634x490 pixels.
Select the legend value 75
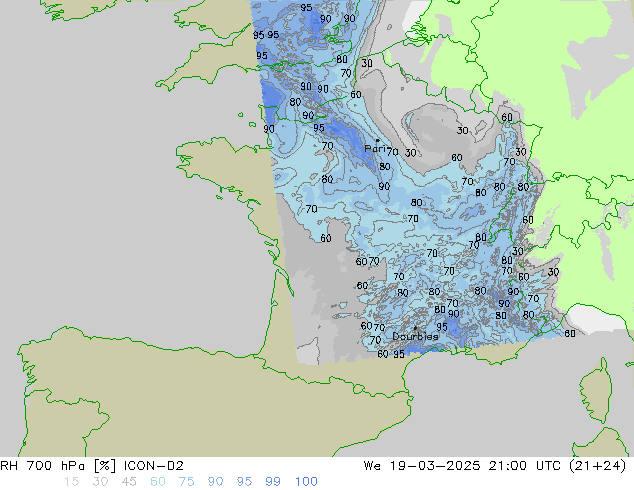(x=186, y=482)
